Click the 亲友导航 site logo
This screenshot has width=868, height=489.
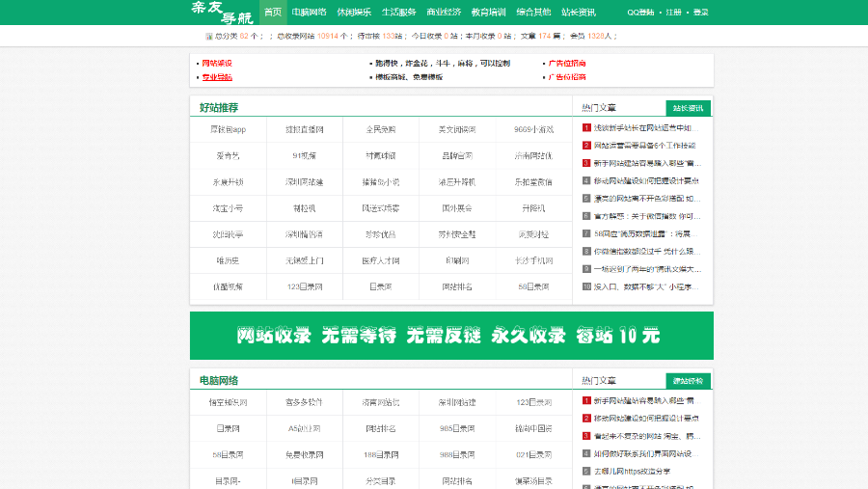(x=222, y=13)
